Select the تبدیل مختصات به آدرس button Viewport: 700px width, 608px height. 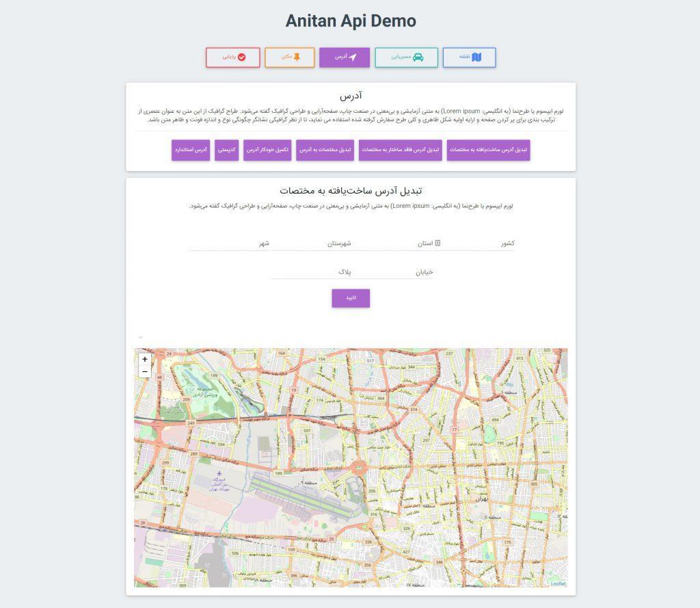(325, 150)
